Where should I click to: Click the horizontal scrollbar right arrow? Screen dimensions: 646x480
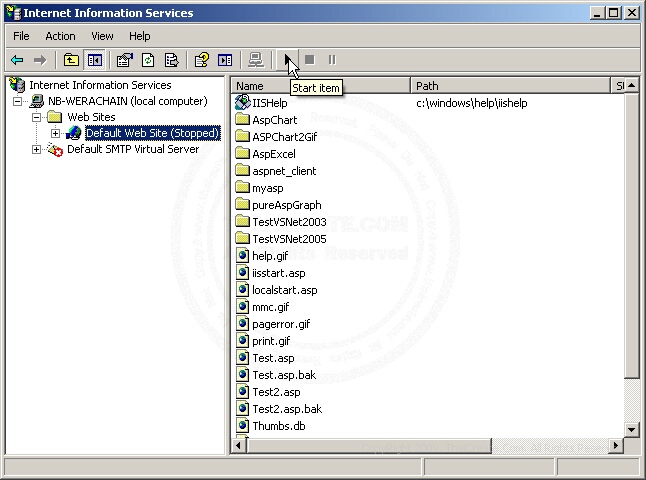tap(616, 445)
